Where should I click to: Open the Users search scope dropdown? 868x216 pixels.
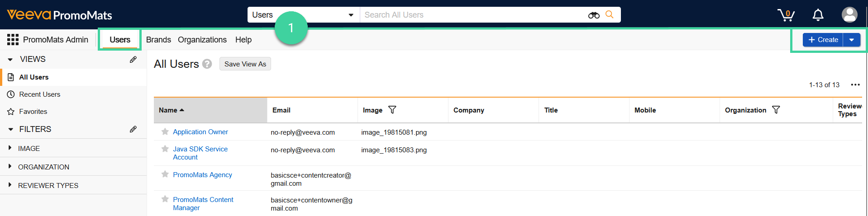(304, 15)
